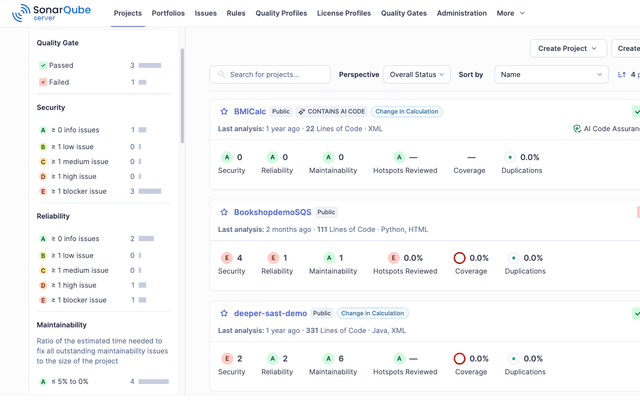Viewport: 640px width, 400px height.
Task: Click BMICalc Security A rating badge
Action: (x=227, y=157)
